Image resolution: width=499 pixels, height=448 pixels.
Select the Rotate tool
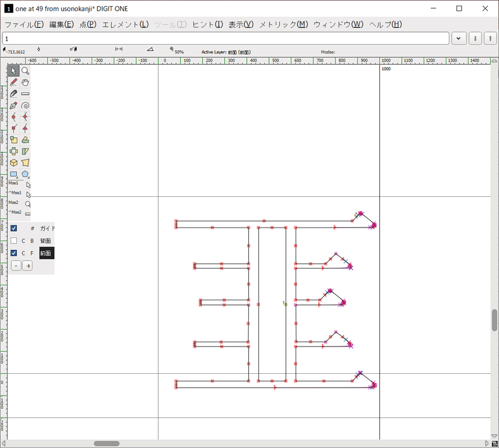(x=25, y=140)
